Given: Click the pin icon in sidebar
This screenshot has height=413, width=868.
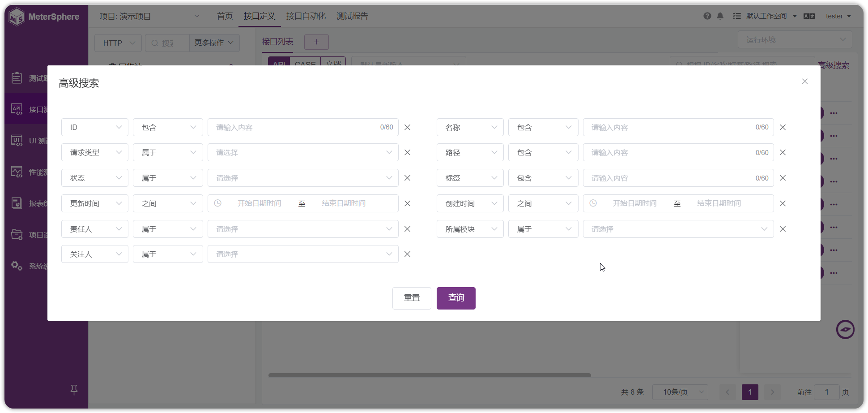Looking at the screenshot, I should (x=74, y=390).
